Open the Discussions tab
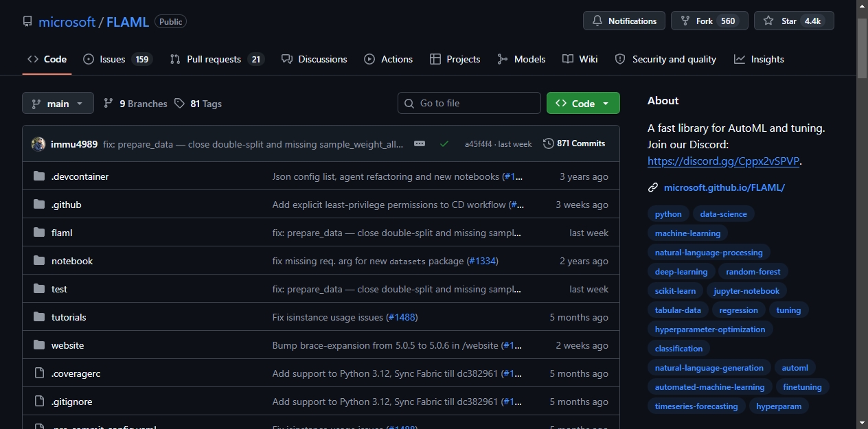This screenshot has width=868, height=429. coord(315,59)
